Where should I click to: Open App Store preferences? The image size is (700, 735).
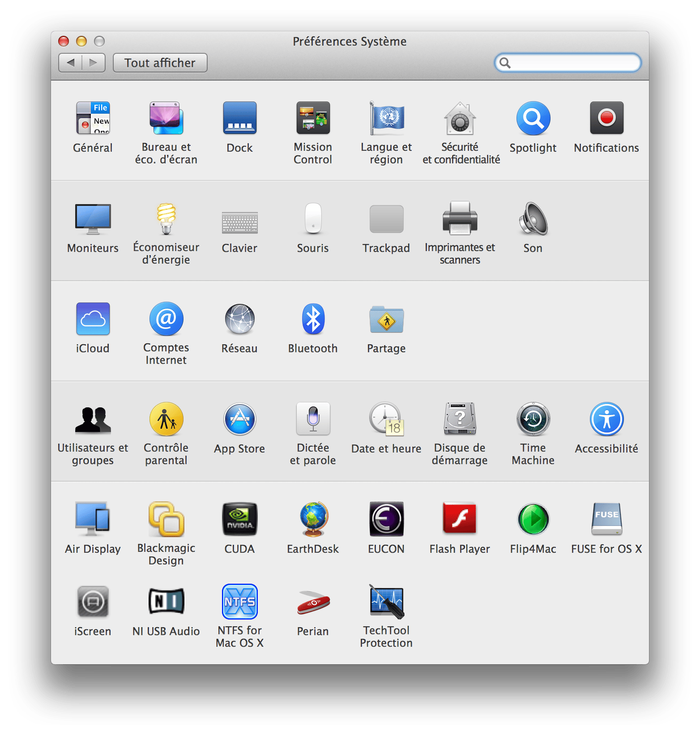click(x=239, y=419)
